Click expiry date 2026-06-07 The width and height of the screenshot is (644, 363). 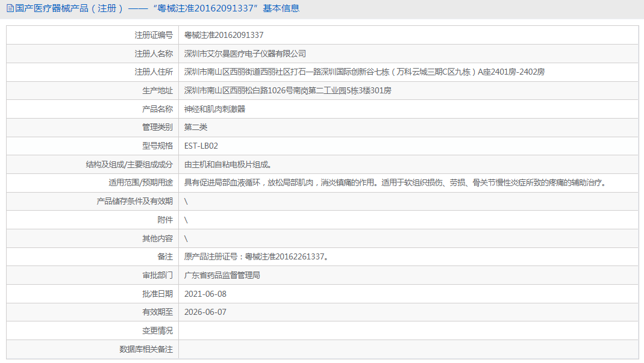[205, 312]
